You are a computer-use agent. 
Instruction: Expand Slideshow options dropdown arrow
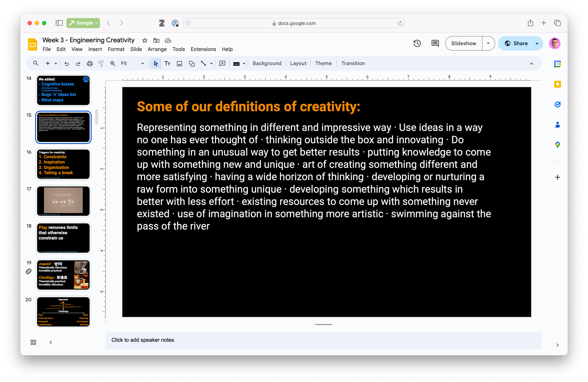[488, 43]
